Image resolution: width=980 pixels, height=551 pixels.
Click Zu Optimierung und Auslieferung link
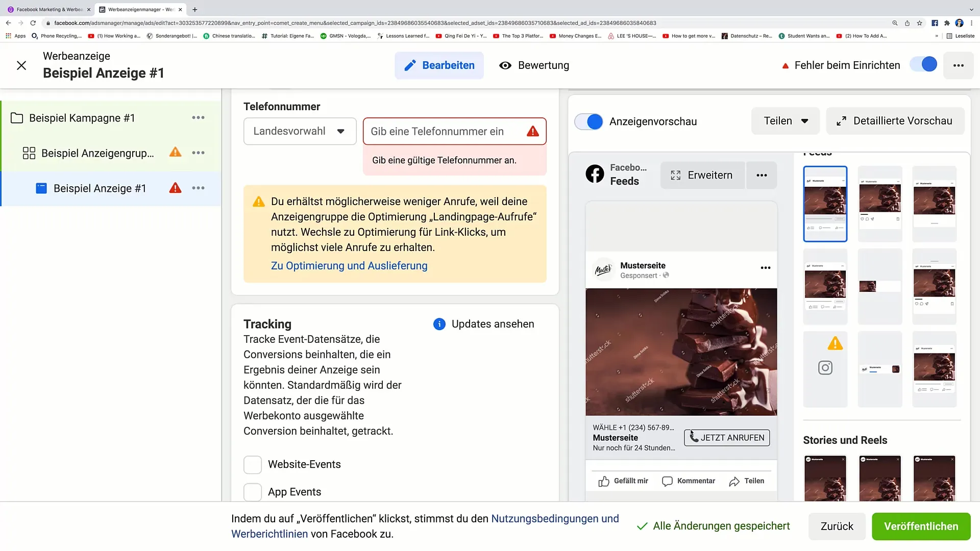pos(349,265)
